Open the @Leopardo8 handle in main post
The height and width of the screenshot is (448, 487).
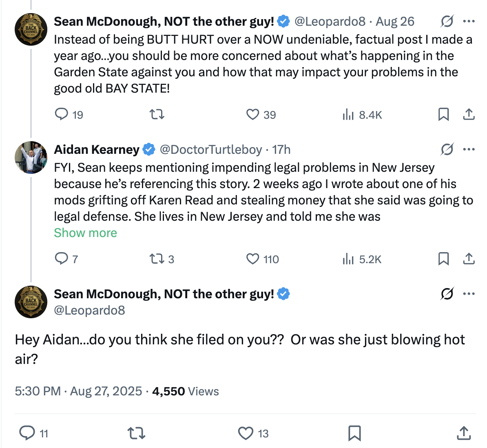89,310
